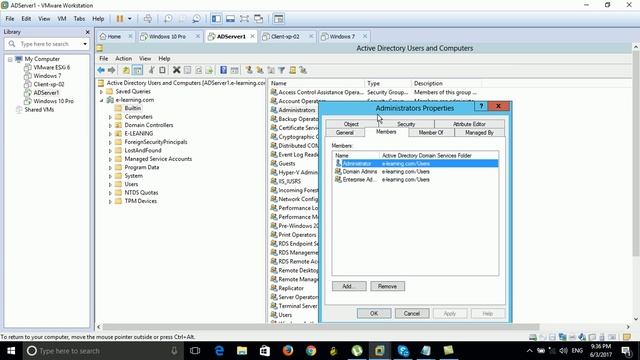Open the Attribute Editor tab

(469, 124)
